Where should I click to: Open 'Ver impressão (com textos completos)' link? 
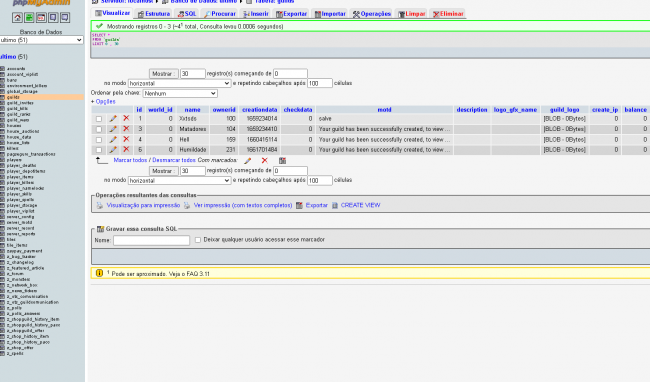point(243,205)
